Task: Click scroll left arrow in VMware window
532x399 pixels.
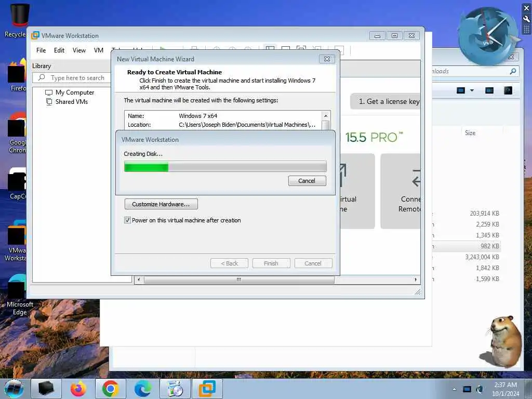Action: tap(138, 280)
